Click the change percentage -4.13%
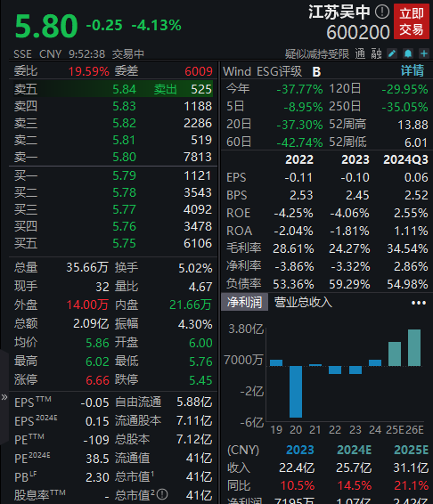433x504 pixels. coord(157,26)
